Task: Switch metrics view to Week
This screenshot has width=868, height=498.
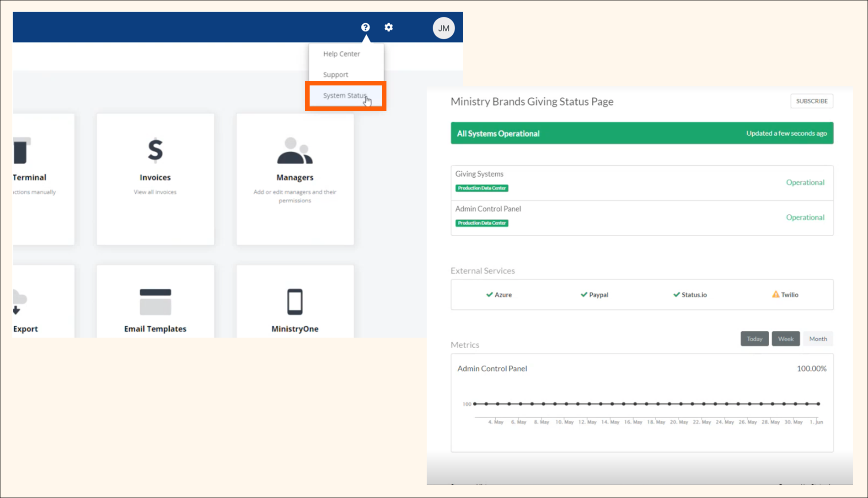Action: click(785, 339)
